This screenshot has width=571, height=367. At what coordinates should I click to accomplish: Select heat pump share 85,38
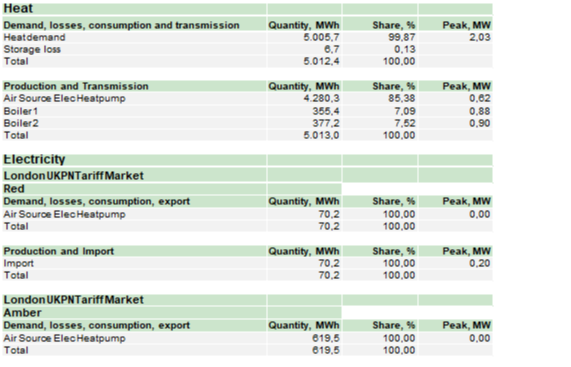[402, 98]
